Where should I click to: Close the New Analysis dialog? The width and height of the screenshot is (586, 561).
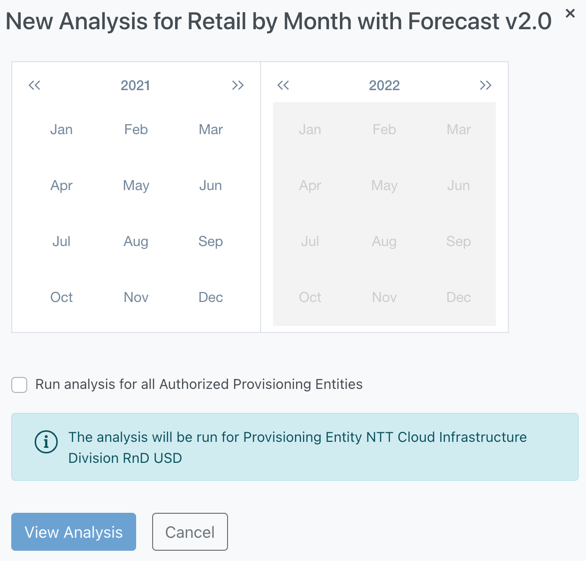point(570,13)
